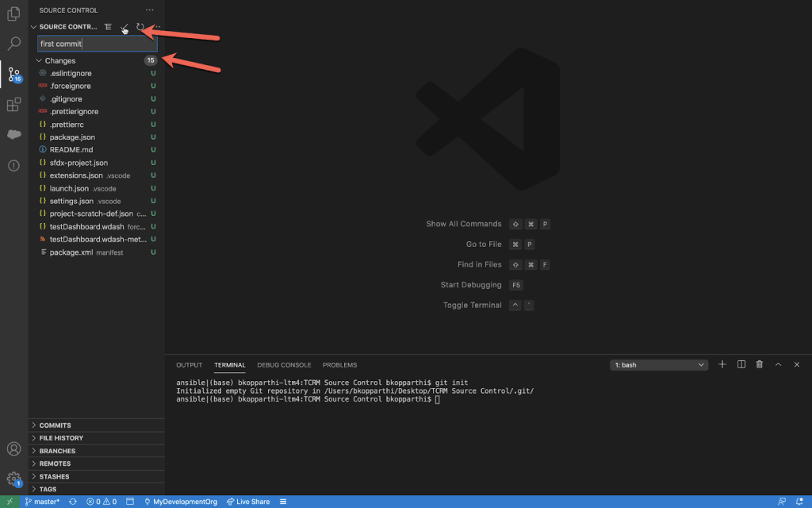Expand the STASHES section
The image size is (812, 508).
(54, 476)
